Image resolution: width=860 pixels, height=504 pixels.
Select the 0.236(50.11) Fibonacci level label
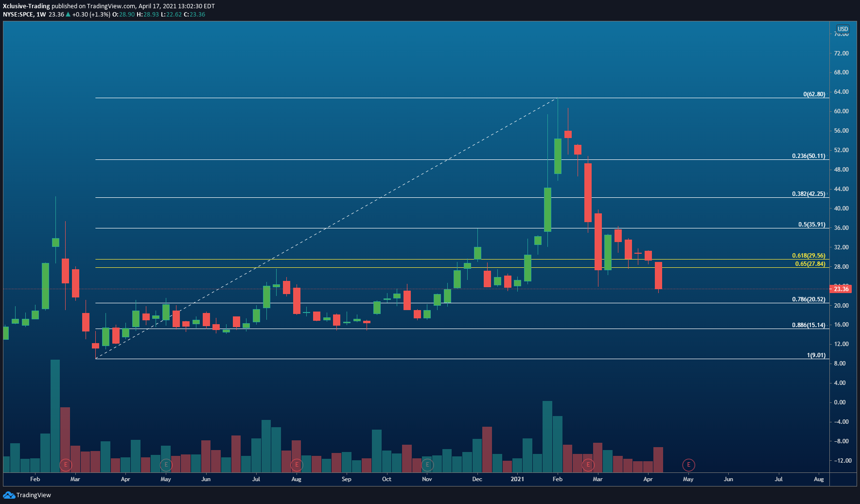(x=808, y=156)
